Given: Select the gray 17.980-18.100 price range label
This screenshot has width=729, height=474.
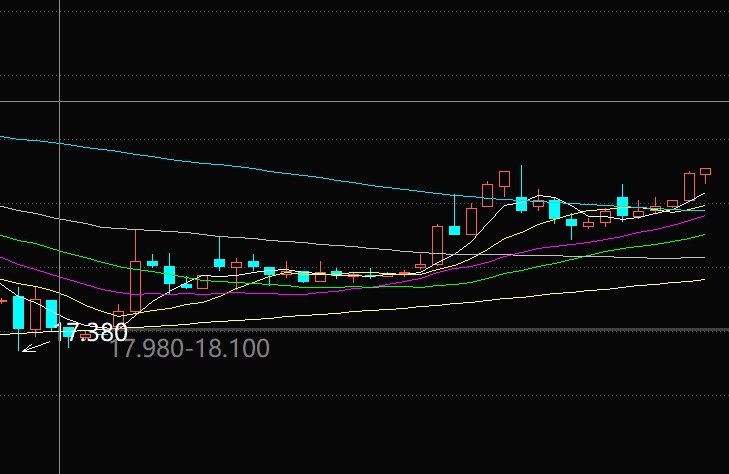Looking at the screenshot, I should click(189, 349).
